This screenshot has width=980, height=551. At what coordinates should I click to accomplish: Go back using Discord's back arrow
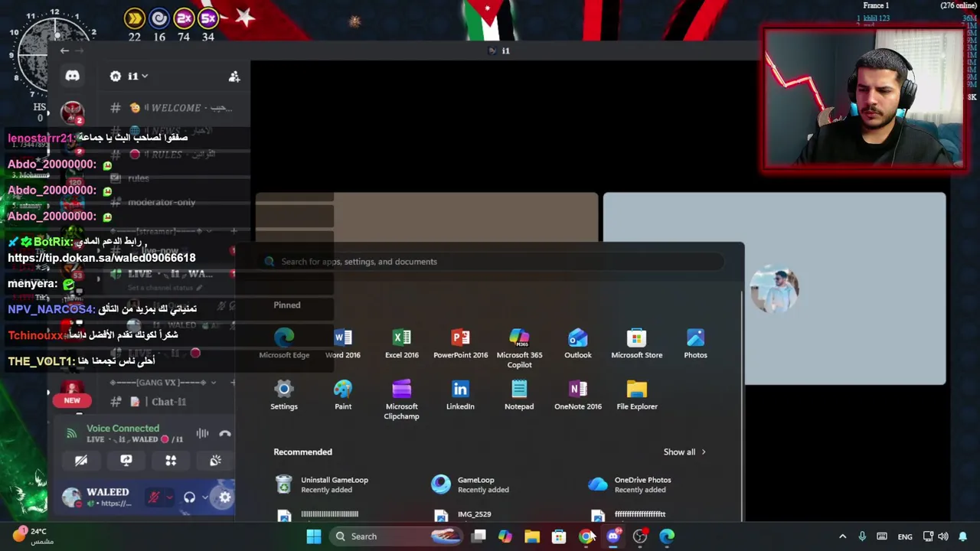pos(64,51)
